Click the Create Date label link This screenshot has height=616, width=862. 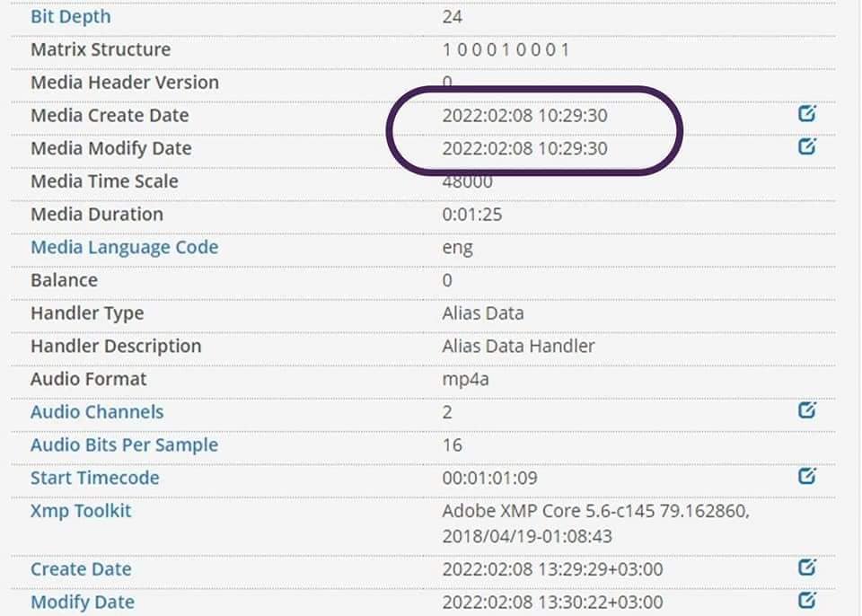tap(81, 569)
